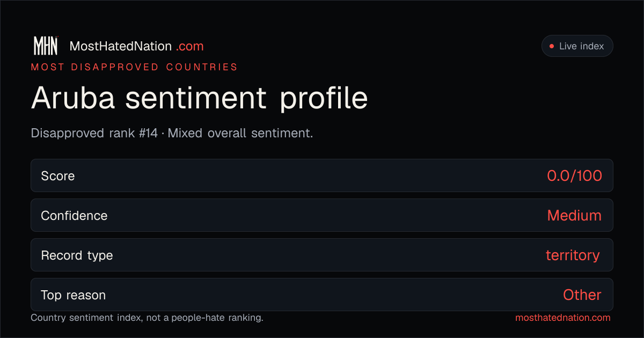Click the 0.0/100 score value
Viewport: 644px width, 338px height.
click(574, 175)
